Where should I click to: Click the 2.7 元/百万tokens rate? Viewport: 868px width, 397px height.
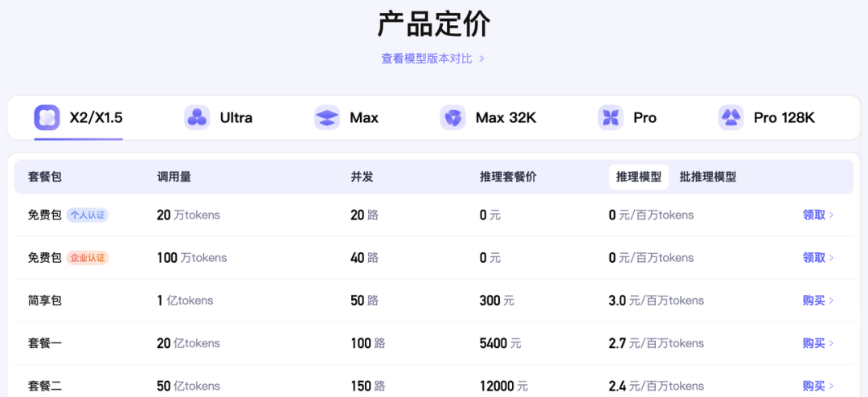click(x=656, y=343)
